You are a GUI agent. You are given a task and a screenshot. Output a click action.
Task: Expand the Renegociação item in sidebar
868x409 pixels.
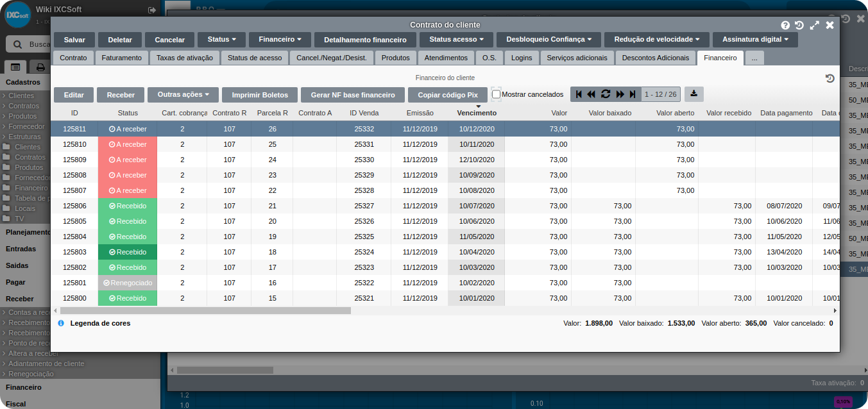coord(31,374)
